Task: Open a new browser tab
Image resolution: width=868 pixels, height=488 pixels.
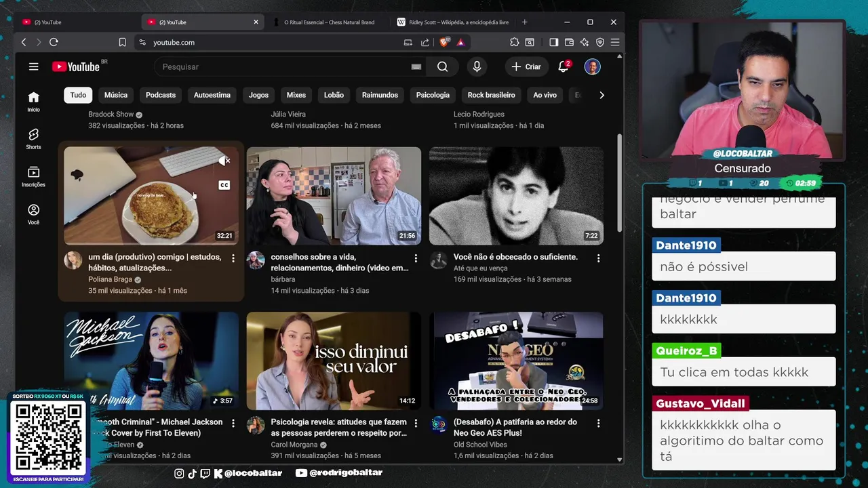Action: [524, 22]
